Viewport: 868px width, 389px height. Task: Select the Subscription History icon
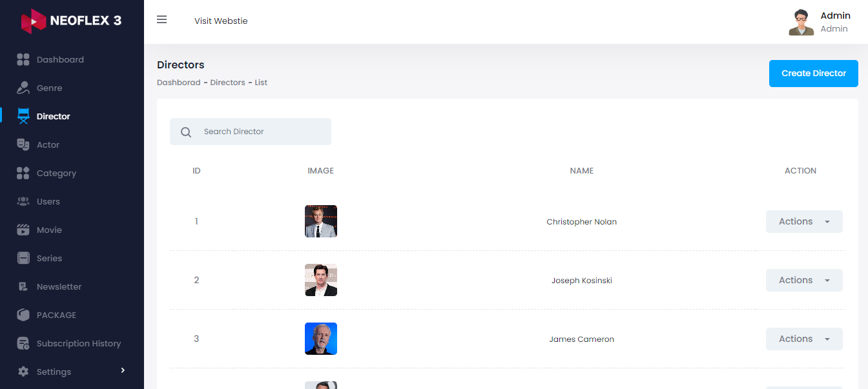[23, 343]
